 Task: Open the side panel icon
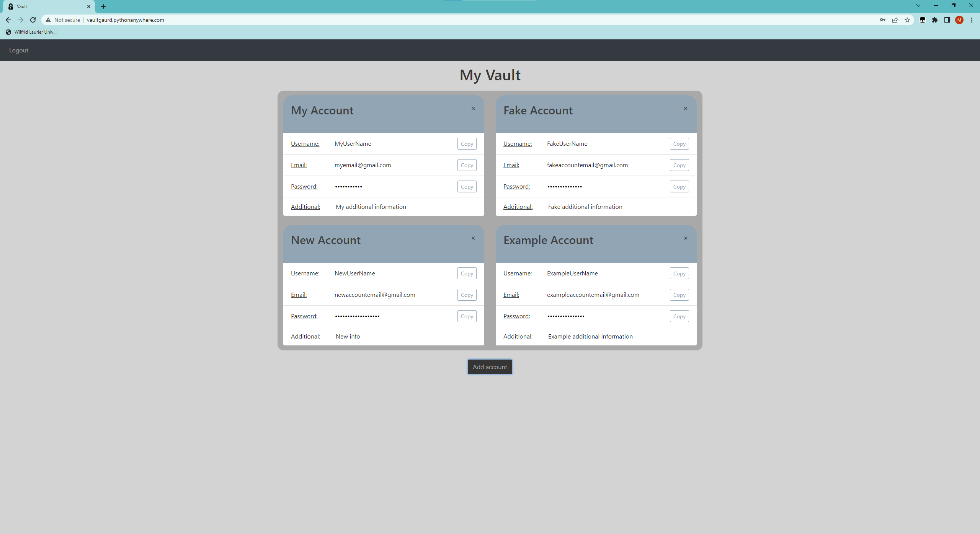[x=947, y=20]
